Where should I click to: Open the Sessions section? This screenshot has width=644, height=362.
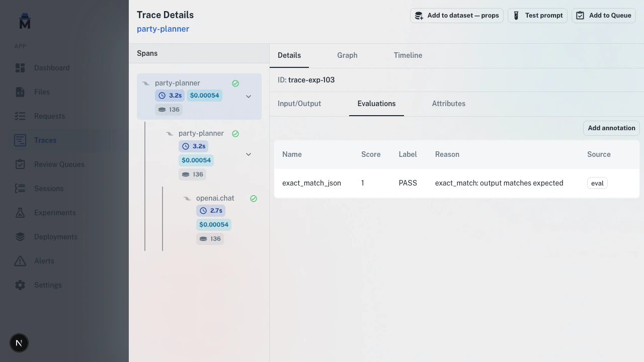point(49,188)
